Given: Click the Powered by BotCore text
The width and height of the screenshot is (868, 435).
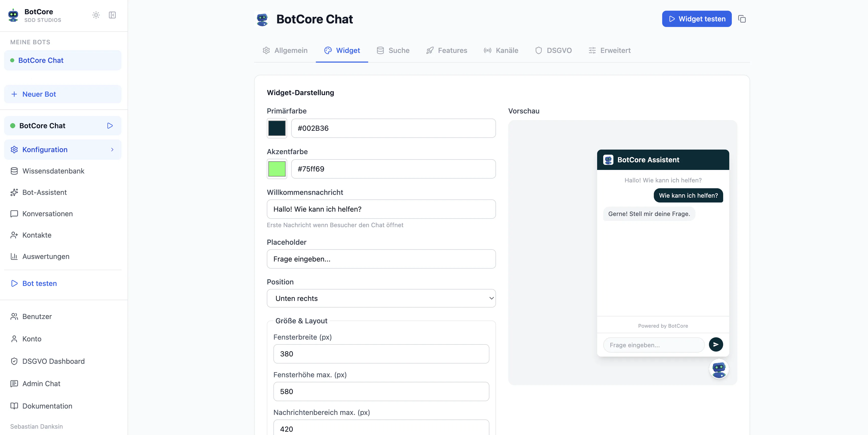Looking at the screenshot, I should 663,326.
